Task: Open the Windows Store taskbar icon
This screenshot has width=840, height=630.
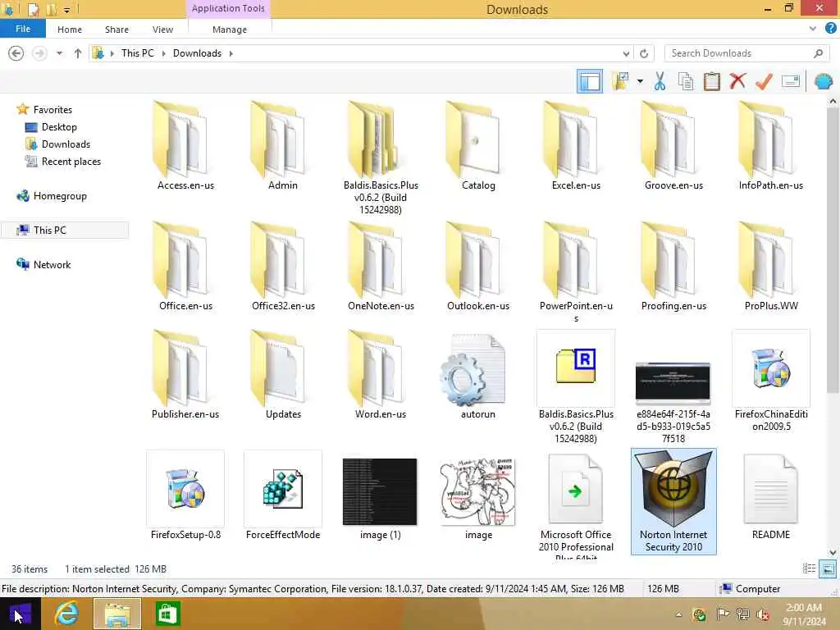Action: click(167, 614)
